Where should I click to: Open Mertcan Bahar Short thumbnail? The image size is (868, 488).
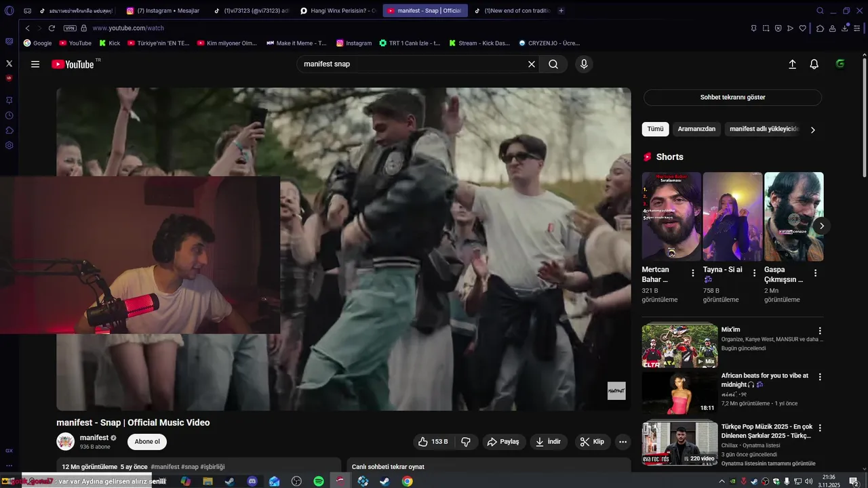pyautogui.click(x=671, y=216)
